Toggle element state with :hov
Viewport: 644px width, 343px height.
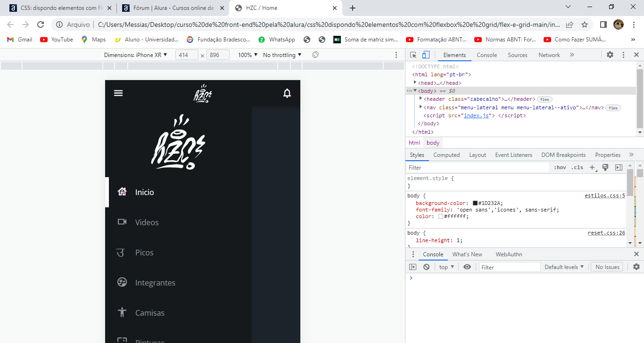560,167
